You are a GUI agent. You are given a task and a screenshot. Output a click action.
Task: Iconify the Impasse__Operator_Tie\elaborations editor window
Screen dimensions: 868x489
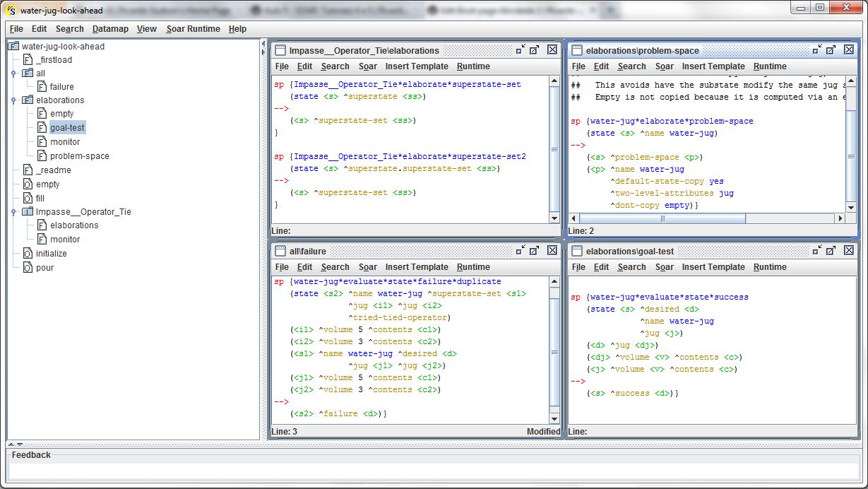point(521,50)
